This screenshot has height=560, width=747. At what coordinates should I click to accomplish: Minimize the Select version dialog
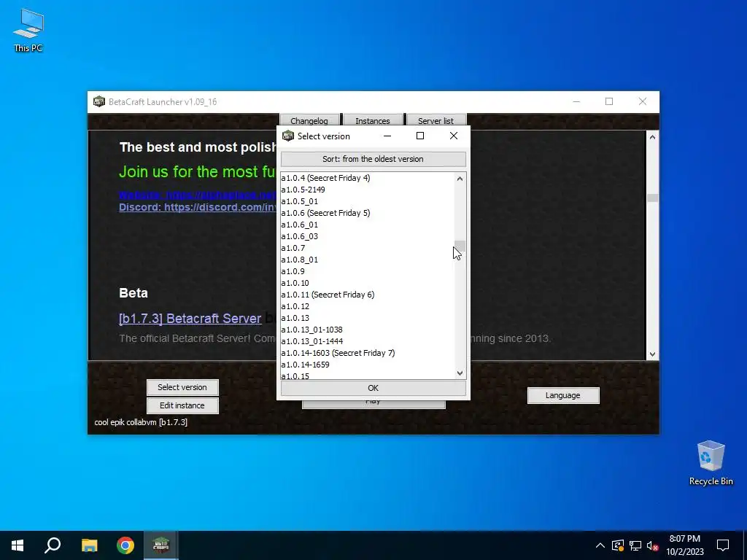(x=387, y=136)
